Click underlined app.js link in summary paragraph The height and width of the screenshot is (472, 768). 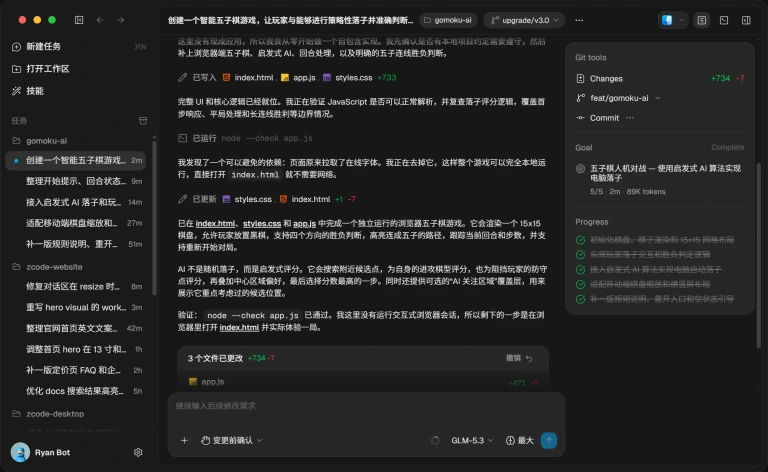click(305, 224)
